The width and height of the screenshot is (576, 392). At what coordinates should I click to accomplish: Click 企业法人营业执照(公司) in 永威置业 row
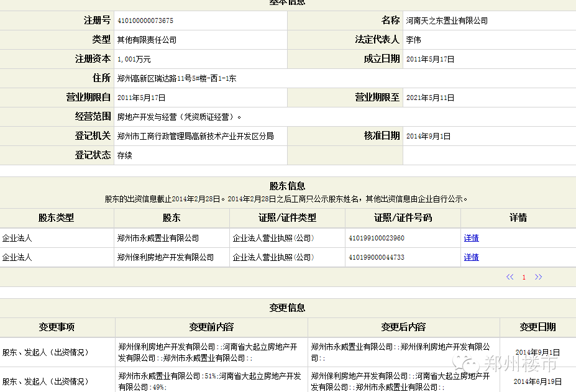[x=273, y=238]
